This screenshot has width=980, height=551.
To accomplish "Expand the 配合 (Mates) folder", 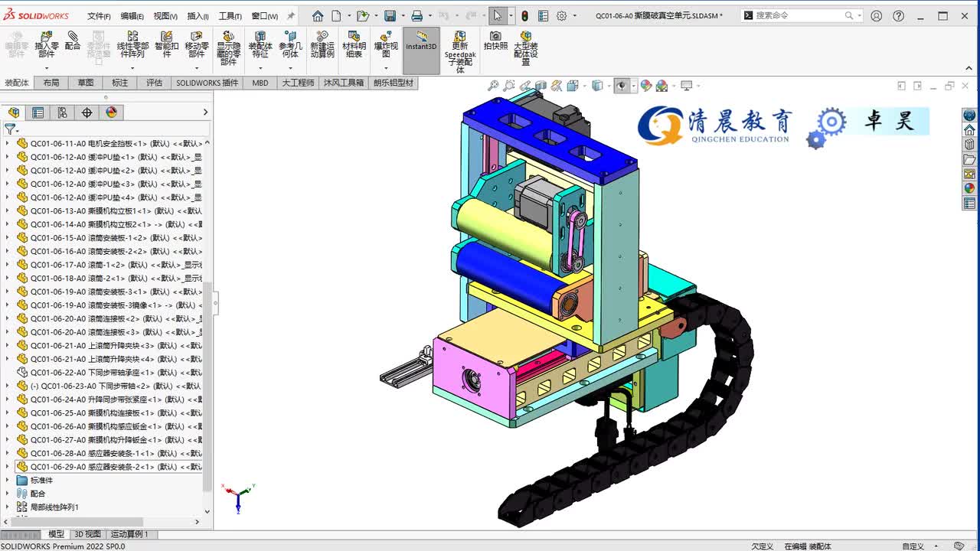I will 7,494.
